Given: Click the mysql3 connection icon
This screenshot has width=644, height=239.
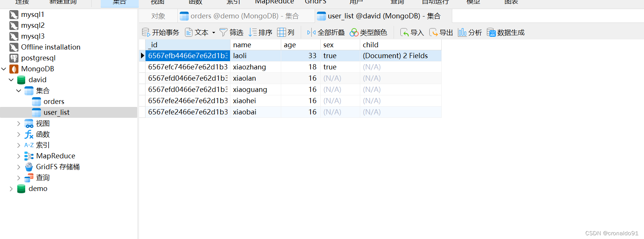Looking at the screenshot, I should 14,36.
